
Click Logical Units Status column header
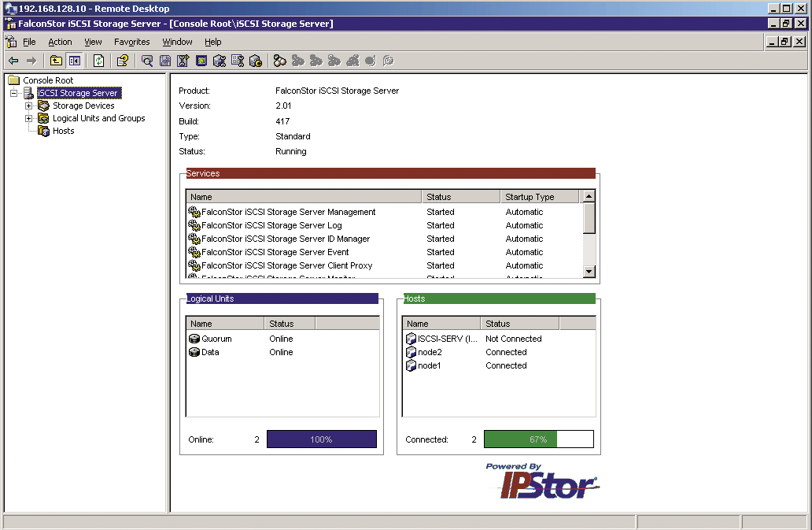(290, 324)
